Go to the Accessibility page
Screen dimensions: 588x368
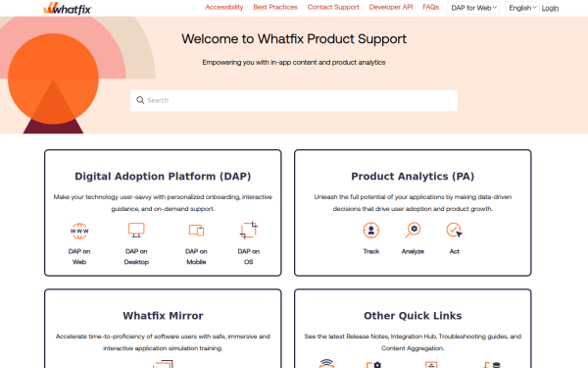[224, 7]
